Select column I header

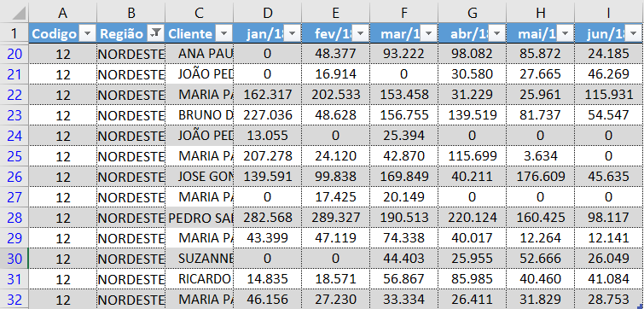(x=609, y=13)
